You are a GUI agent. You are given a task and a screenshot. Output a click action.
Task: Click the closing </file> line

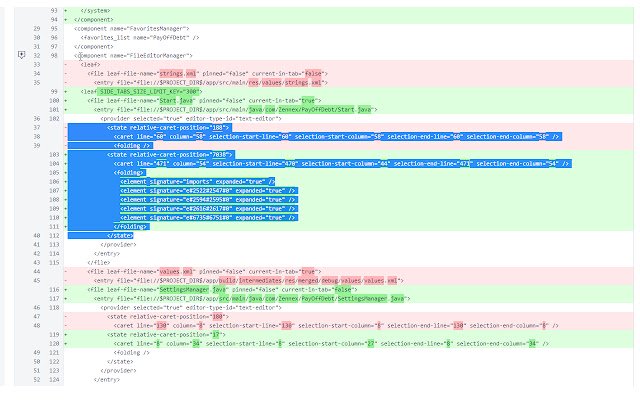tap(98, 262)
